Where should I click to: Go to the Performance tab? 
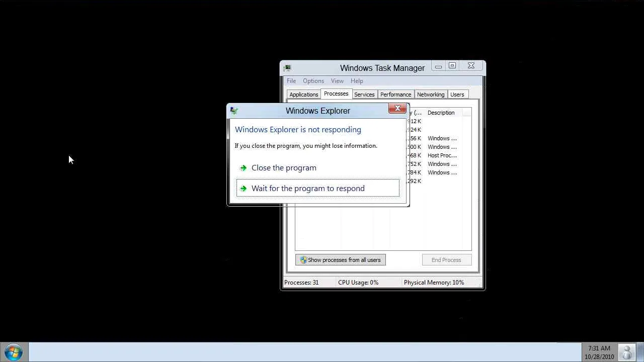click(396, 95)
